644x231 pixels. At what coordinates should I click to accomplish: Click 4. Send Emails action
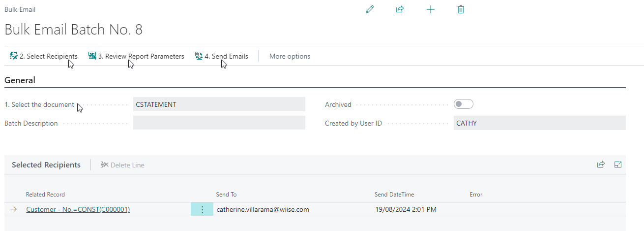pyautogui.click(x=222, y=56)
